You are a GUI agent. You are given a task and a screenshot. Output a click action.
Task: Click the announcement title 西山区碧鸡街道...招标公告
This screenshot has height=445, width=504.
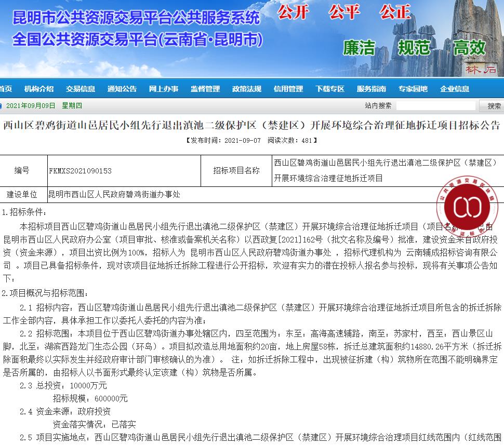tap(251, 125)
